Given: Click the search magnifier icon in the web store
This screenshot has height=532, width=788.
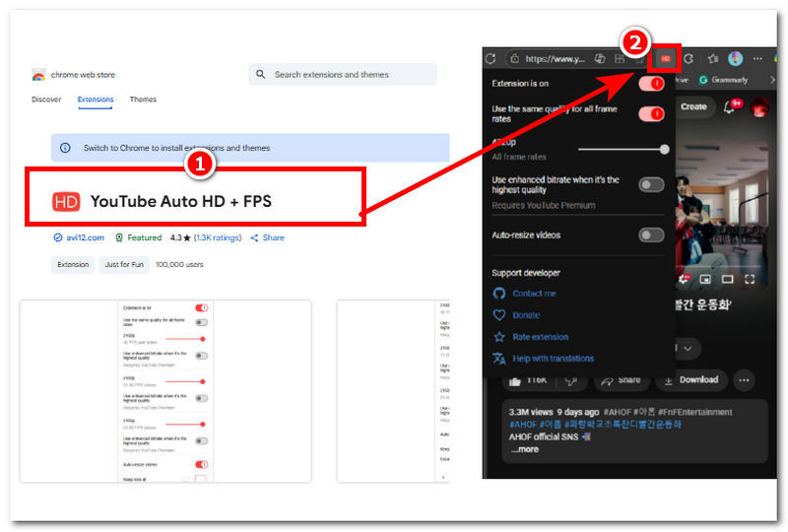Looking at the screenshot, I should 260,75.
